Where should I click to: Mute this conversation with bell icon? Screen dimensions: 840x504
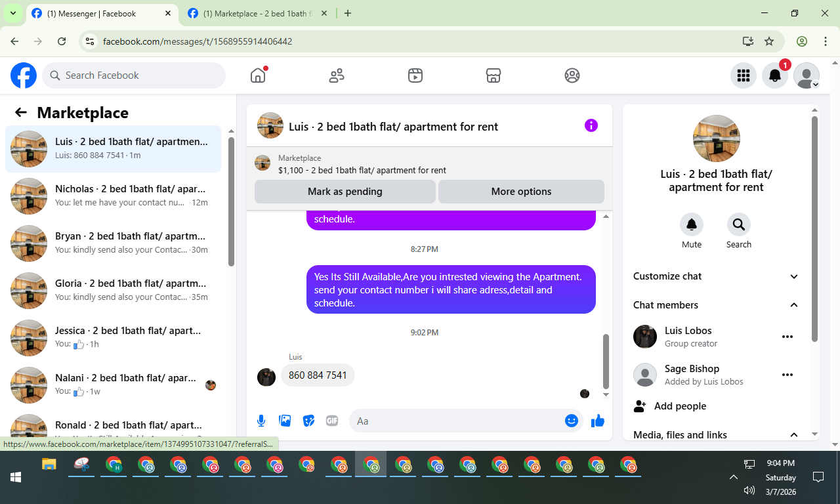point(692,224)
